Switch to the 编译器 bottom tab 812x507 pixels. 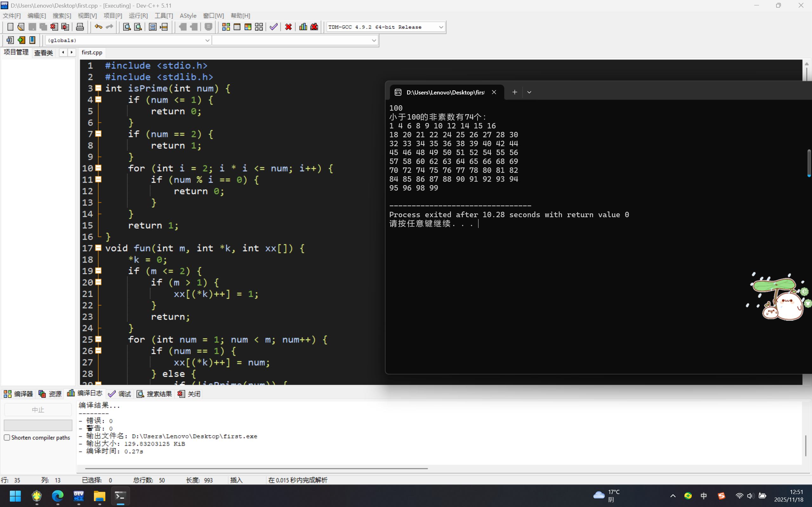point(18,394)
